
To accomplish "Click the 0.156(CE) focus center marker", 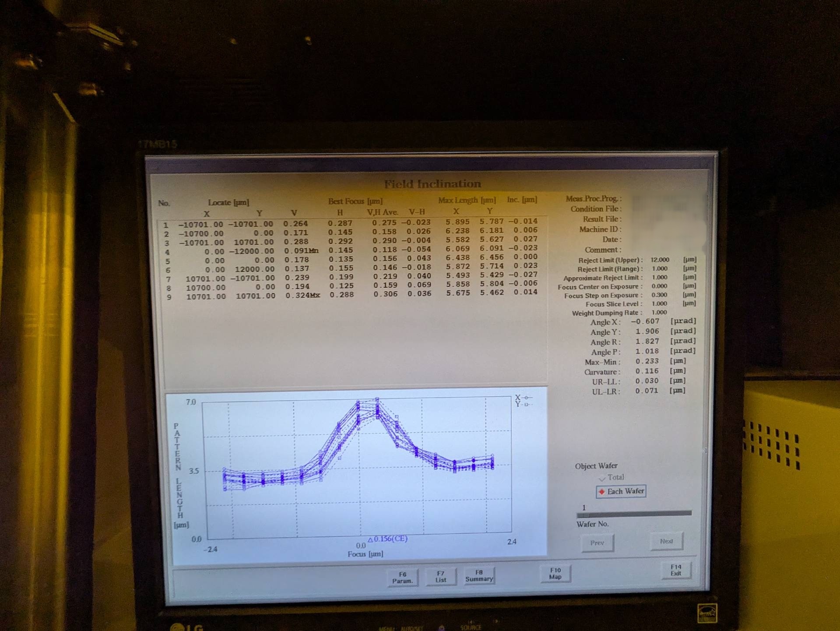I will (387, 539).
